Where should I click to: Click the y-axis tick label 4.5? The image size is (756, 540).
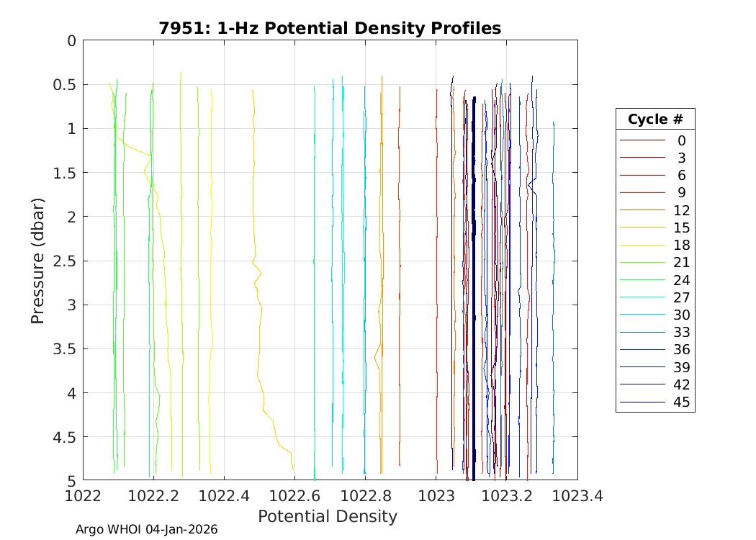tap(62, 437)
